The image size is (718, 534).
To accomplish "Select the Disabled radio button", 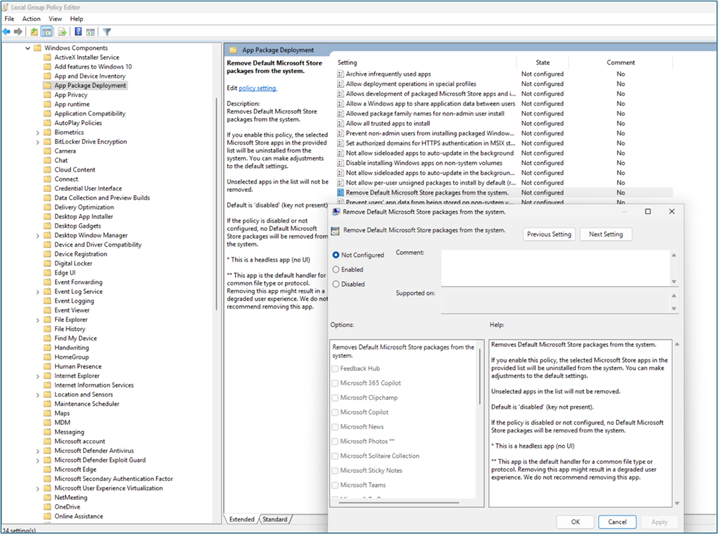I will [x=336, y=284].
